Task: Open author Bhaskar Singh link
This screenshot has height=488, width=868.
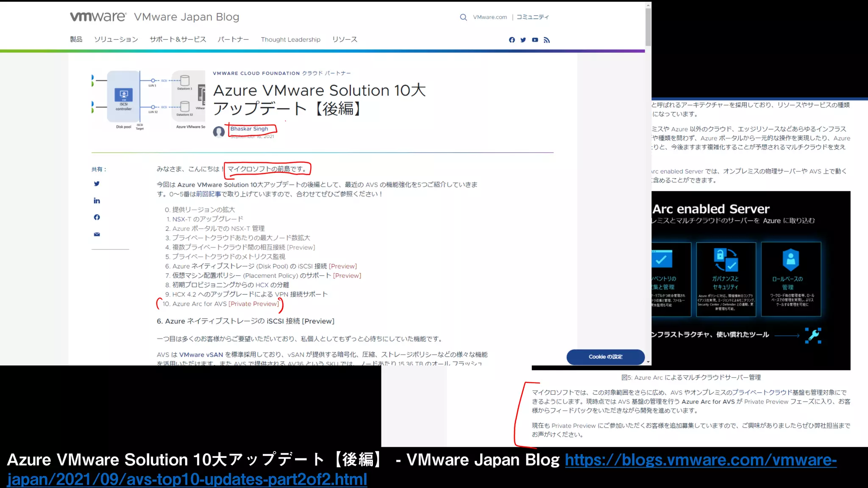Action: point(249,129)
